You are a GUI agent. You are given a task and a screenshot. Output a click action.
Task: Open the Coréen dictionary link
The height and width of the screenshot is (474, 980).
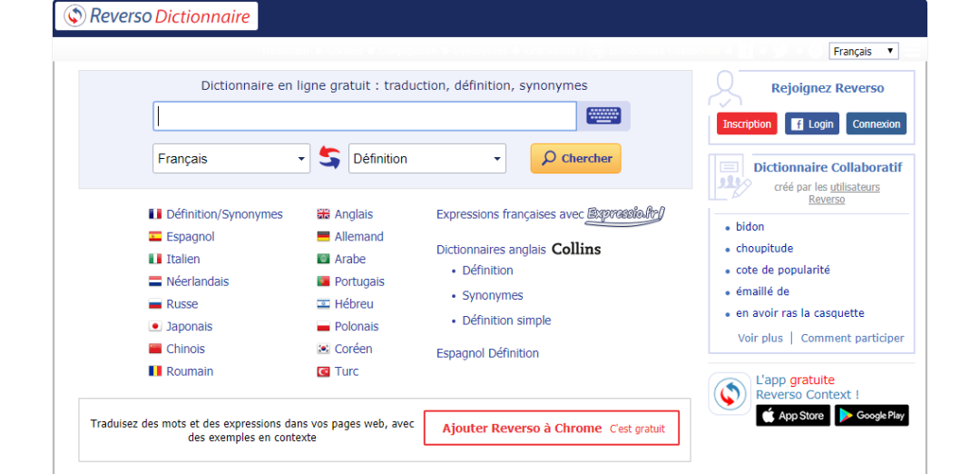(353, 349)
